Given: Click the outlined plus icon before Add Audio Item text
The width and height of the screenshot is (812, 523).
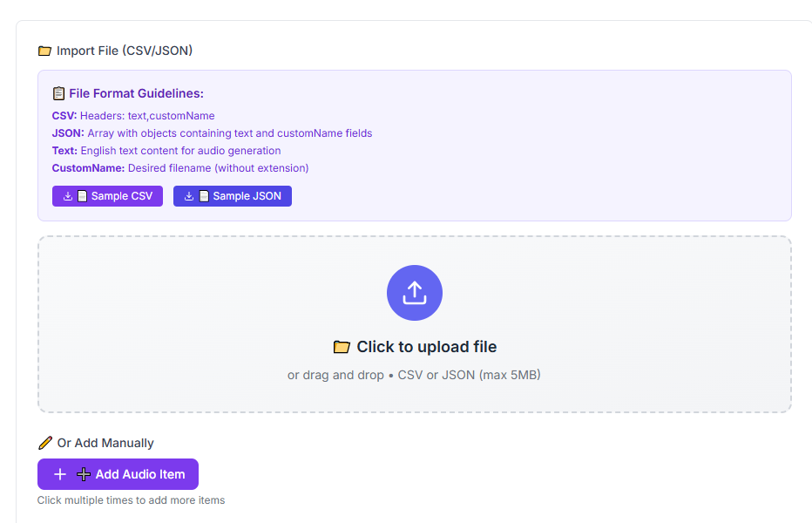Looking at the screenshot, I should pyautogui.click(x=84, y=474).
